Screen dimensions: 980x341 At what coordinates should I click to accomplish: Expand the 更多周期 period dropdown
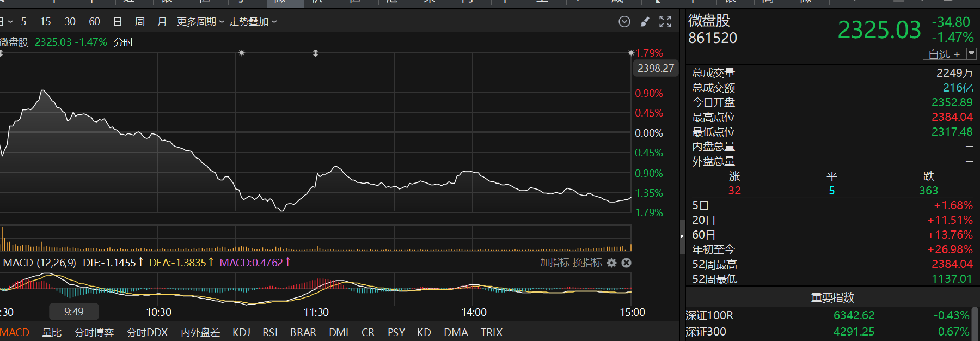point(200,22)
